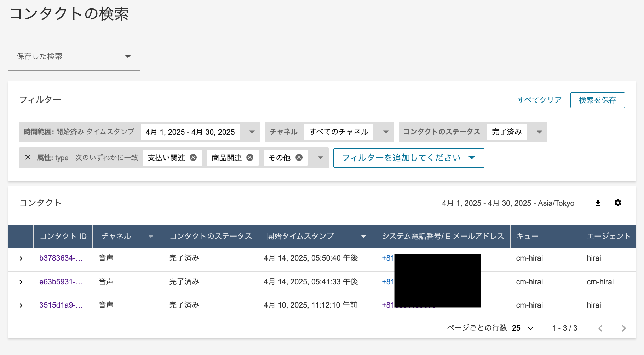Expand row for contact b3783634
Viewport: 644px width, 355px height.
tap(21, 258)
